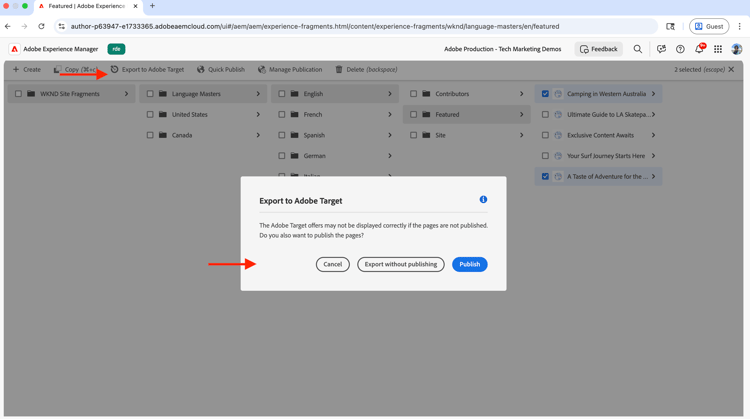Uncheck Camping in Western Australia
The height and width of the screenshot is (419, 750).
click(545, 94)
